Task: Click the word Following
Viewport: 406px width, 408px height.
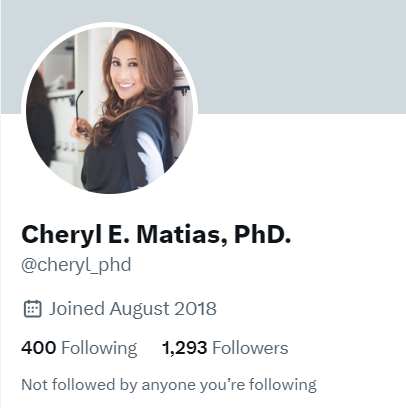Action: (x=99, y=349)
